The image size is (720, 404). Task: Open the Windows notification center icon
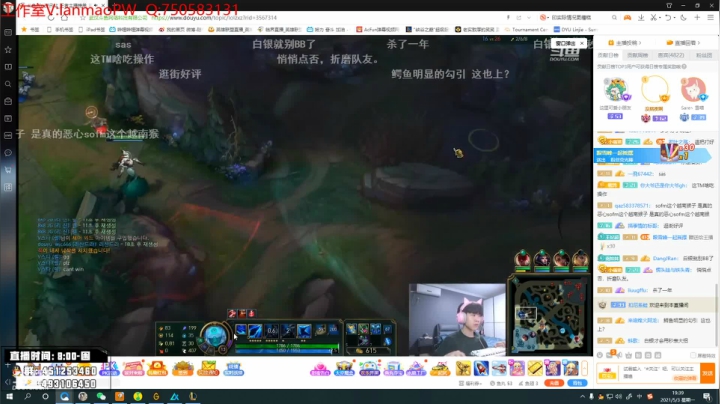point(707,397)
